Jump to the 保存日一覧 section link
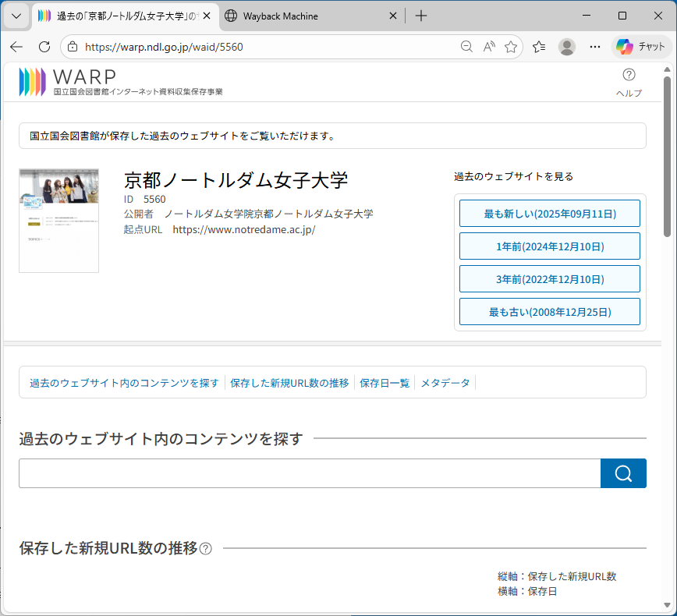Image resolution: width=677 pixels, height=616 pixels. tap(385, 383)
